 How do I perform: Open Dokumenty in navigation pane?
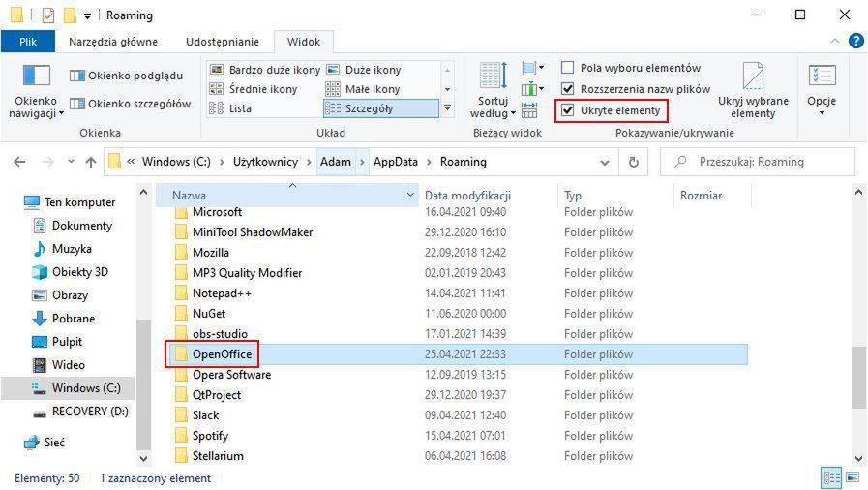click(72, 226)
